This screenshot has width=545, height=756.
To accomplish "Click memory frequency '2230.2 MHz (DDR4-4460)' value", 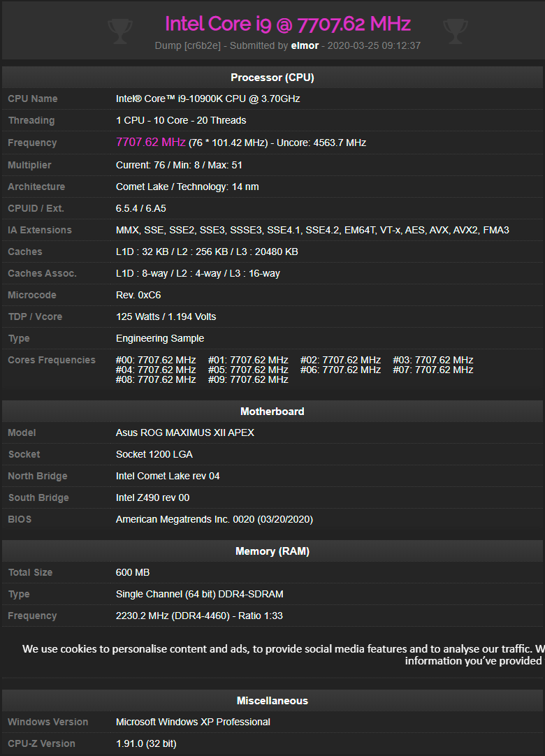I will pyautogui.click(x=199, y=616).
